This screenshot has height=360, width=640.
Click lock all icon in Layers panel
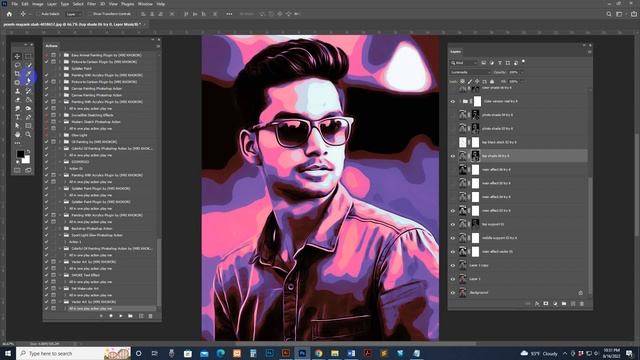[x=492, y=82]
